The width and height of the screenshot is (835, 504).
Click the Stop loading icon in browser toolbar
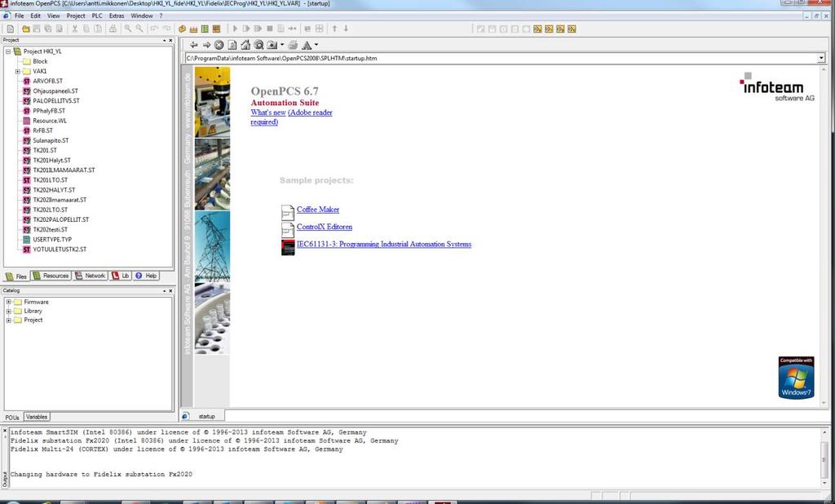pos(219,46)
